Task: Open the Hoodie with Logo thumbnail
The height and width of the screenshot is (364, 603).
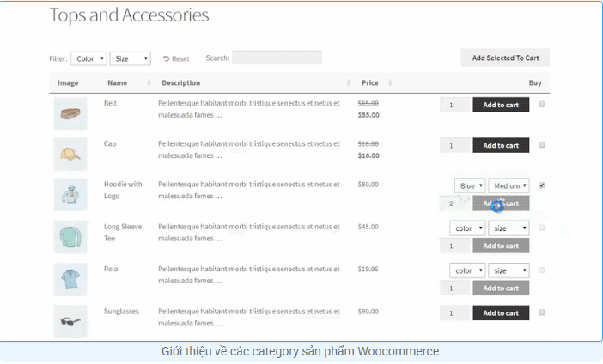Action: tap(70, 195)
